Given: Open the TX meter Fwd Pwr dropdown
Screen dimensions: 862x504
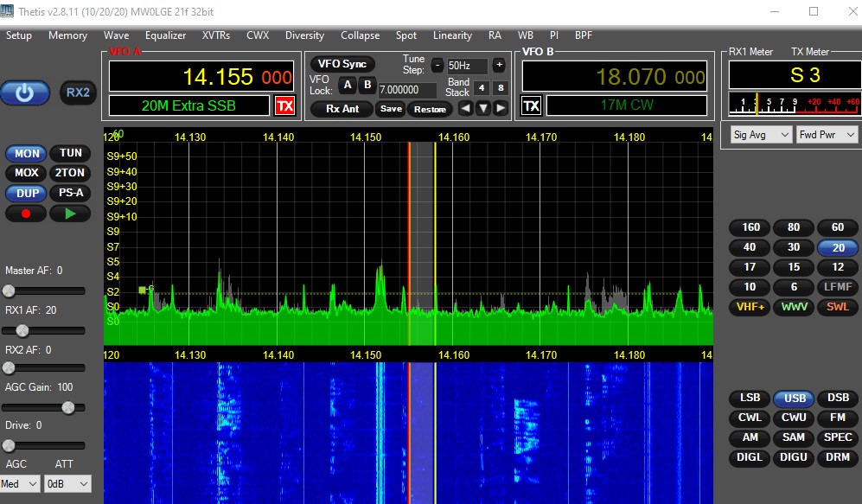Looking at the screenshot, I should click(x=827, y=135).
